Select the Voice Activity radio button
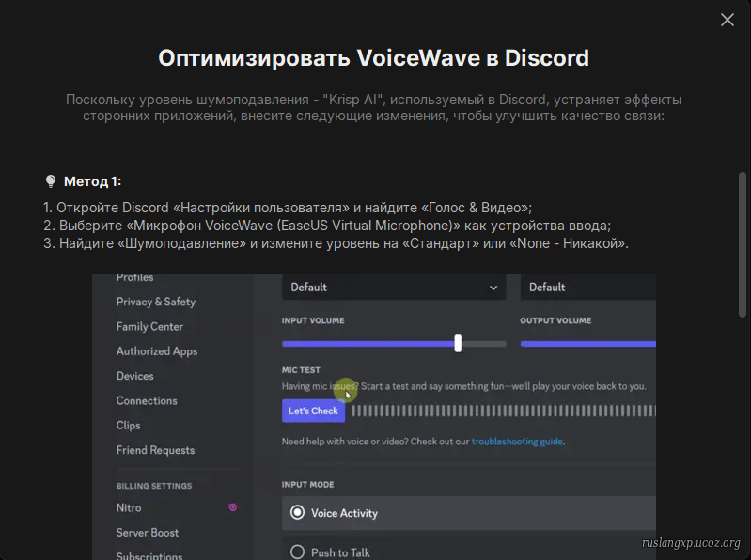Screen dimensions: 751x560 point(298,513)
